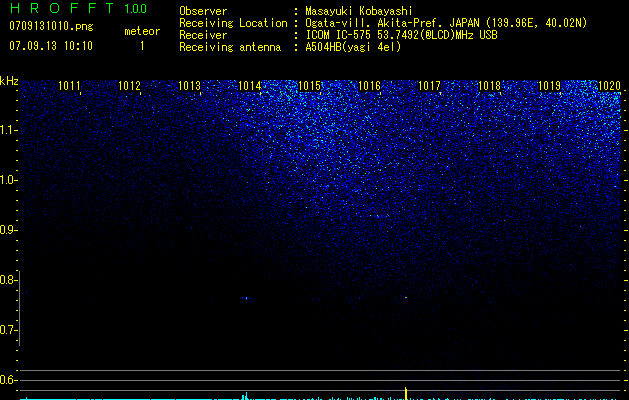The width and height of the screenshot is (629, 400).
Task: Click the 1015 time marker
Action: pos(310,85)
